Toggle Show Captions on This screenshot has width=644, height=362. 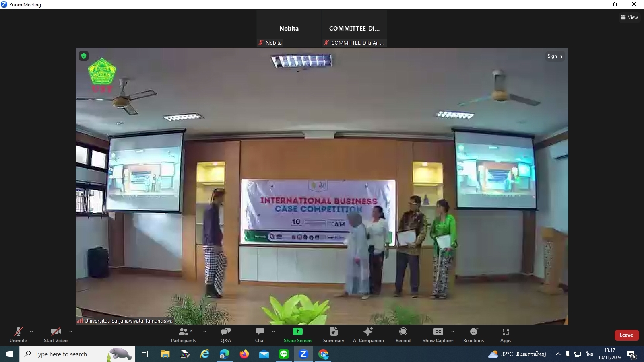point(438,335)
